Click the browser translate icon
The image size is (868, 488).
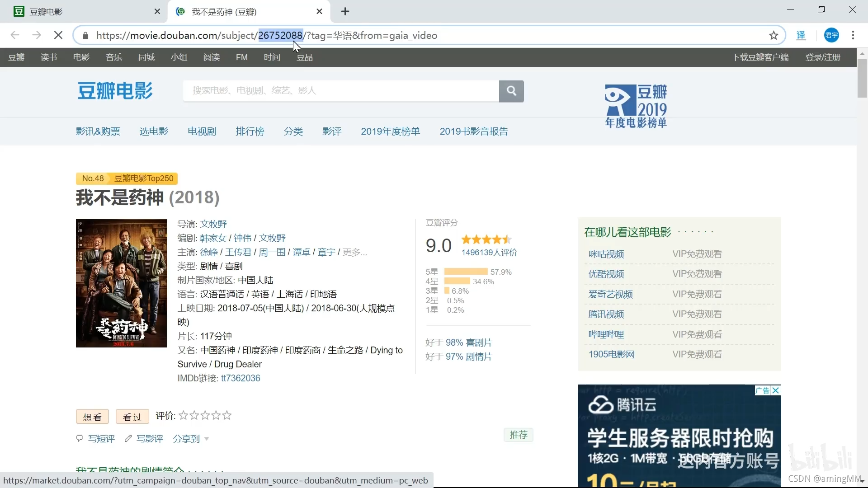[x=801, y=35]
